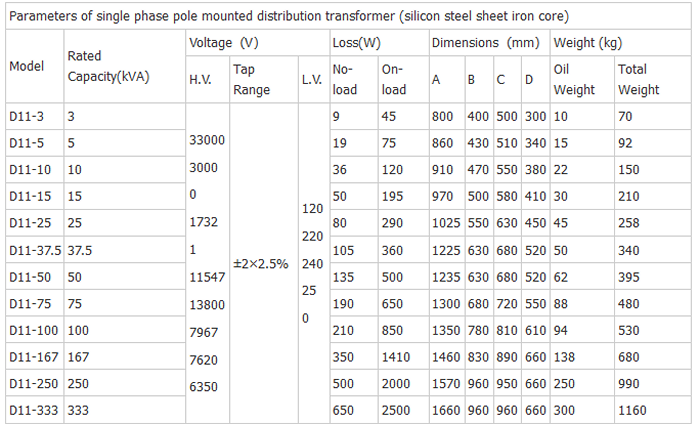Click the H.V. subheader cell
This screenshot has width=700, height=424.
201,79
